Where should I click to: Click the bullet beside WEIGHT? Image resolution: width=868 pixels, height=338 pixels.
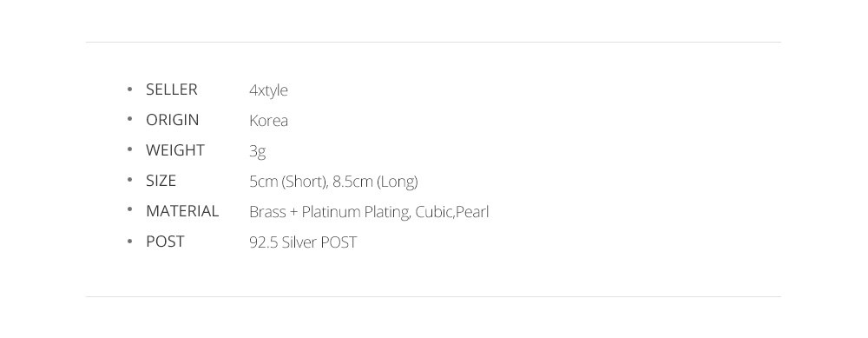129,149
